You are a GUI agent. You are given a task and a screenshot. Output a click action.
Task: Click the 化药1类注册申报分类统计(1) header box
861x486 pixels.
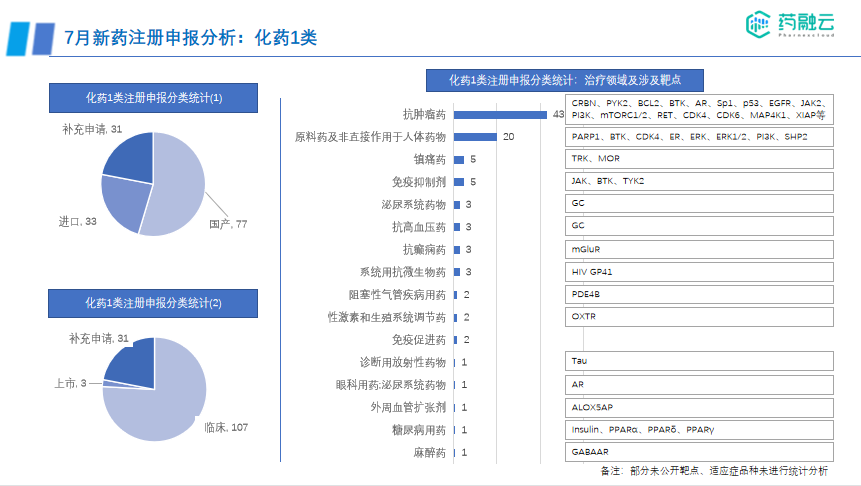pos(153,98)
